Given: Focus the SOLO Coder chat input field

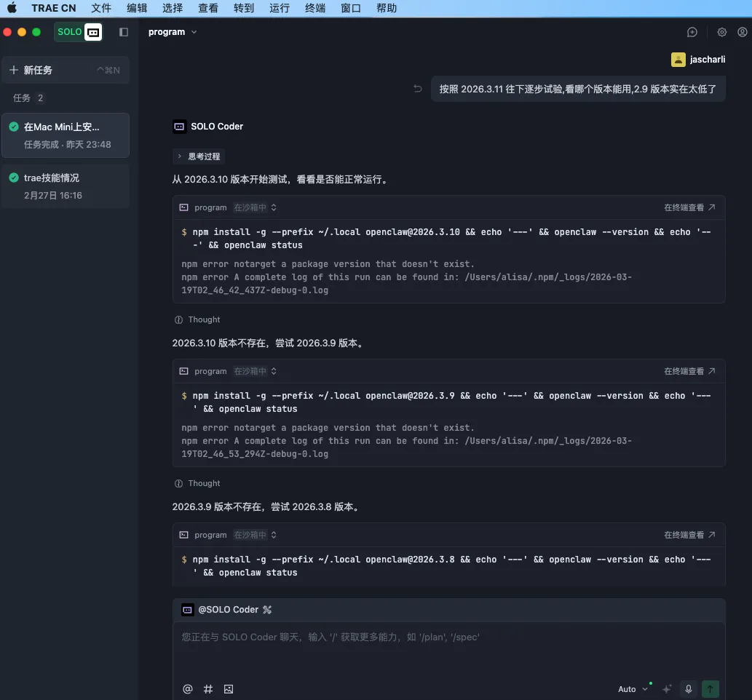Looking at the screenshot, I should tap(449, 648).
